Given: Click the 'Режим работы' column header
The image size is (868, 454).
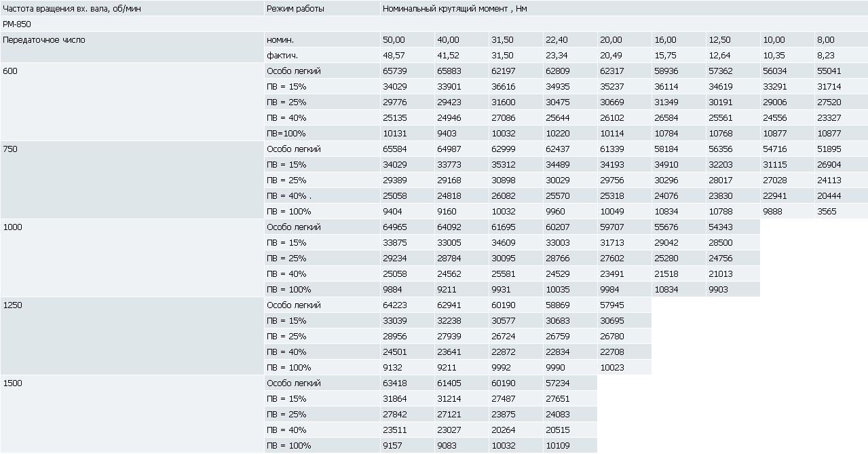Looking at the screenshot, I should pyautogui.click(x=295, y=9).
